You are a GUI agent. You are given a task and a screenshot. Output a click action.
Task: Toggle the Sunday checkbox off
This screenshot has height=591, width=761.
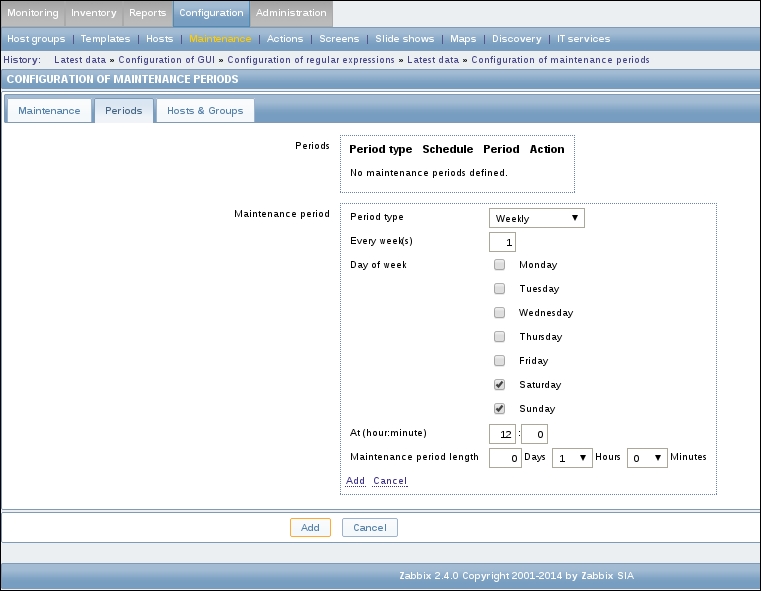click(x=499, y=409)
